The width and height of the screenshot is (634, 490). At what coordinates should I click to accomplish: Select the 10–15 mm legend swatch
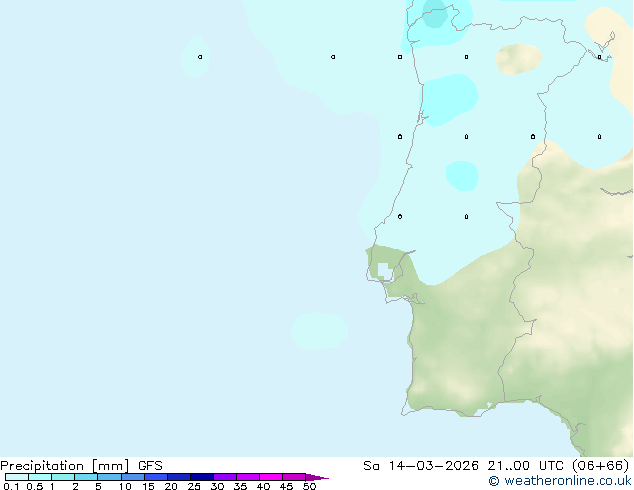coord(133,477)
